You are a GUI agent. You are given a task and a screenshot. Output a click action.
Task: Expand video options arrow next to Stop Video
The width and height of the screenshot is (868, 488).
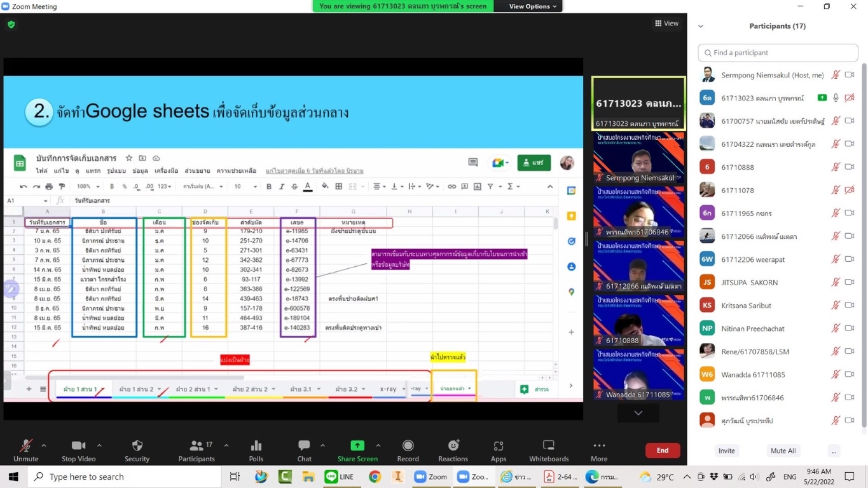click(x=99, y=445)
